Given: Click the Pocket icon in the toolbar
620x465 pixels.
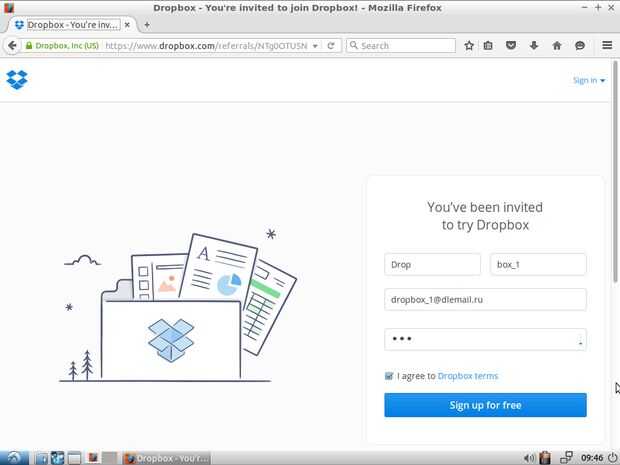Looking at the screenshot, I should pos(511,46).
